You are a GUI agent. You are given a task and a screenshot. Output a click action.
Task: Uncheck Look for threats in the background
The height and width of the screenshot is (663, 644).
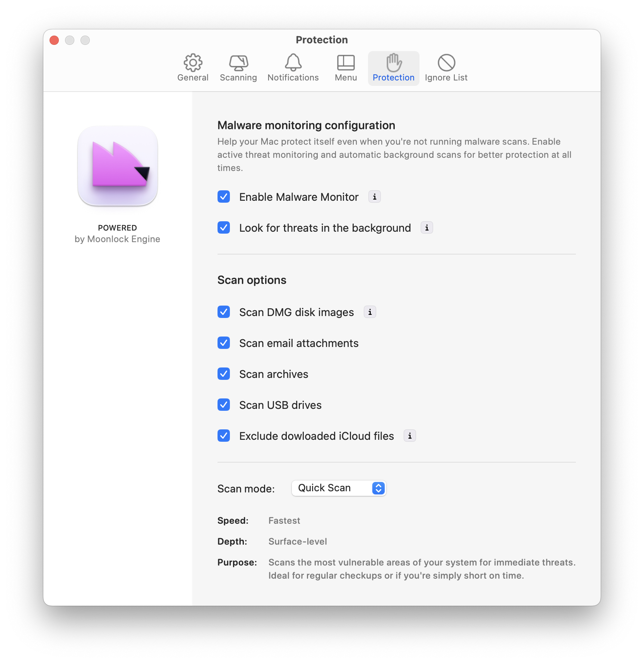point(223,228)
